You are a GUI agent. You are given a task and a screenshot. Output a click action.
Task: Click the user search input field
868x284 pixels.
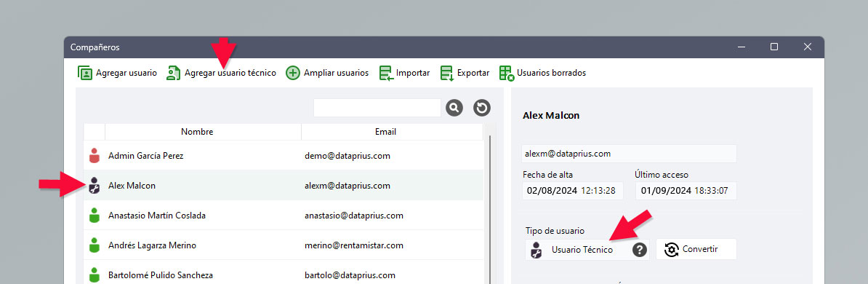(x=377, y=108)
